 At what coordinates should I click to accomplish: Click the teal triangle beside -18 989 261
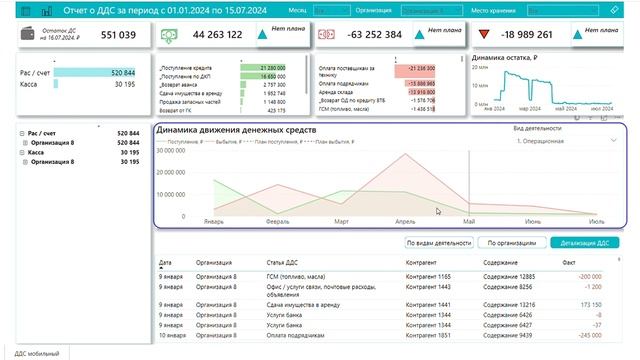pos(577,35)
